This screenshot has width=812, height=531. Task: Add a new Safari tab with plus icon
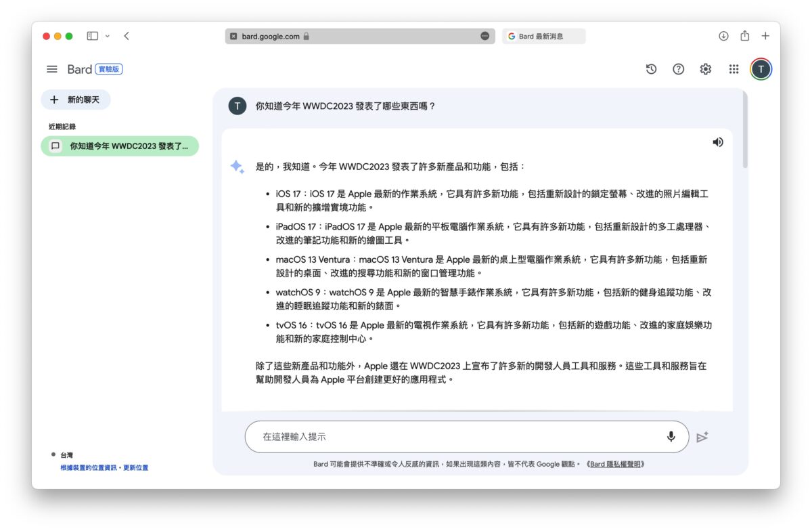(765, 36)
